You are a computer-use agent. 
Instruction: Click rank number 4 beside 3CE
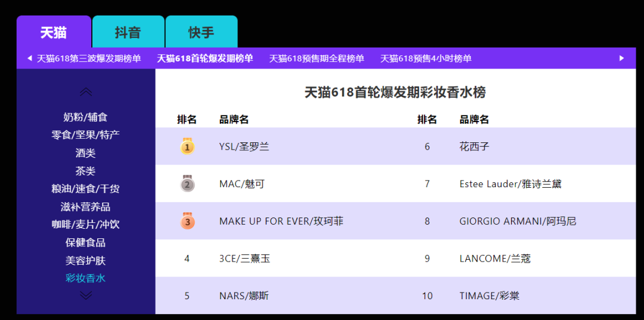(187, 259)
